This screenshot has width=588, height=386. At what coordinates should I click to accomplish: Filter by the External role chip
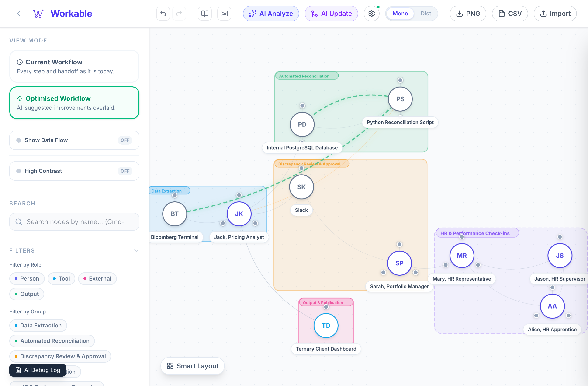pos(97,278)
